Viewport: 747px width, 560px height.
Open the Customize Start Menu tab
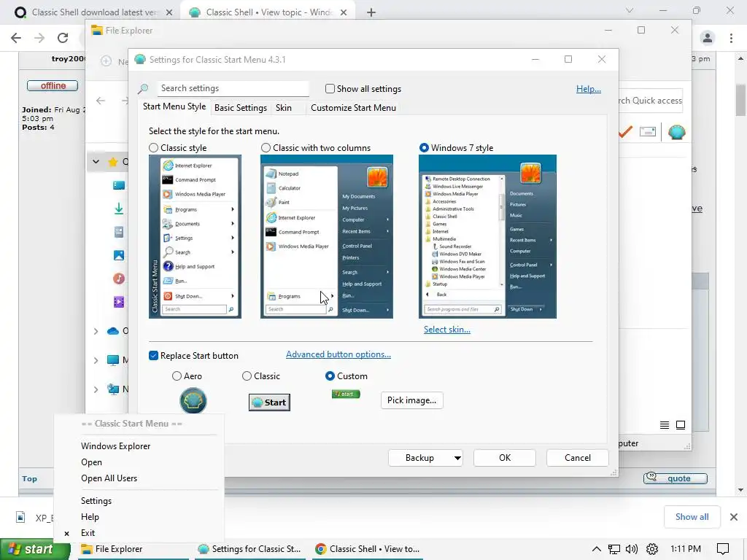(353, 108)
